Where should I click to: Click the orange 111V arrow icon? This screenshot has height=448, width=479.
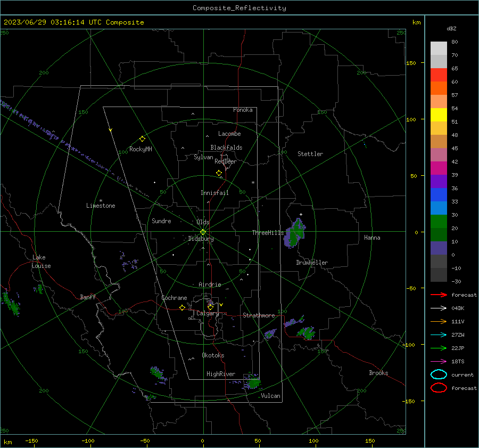tap(439, 321)
